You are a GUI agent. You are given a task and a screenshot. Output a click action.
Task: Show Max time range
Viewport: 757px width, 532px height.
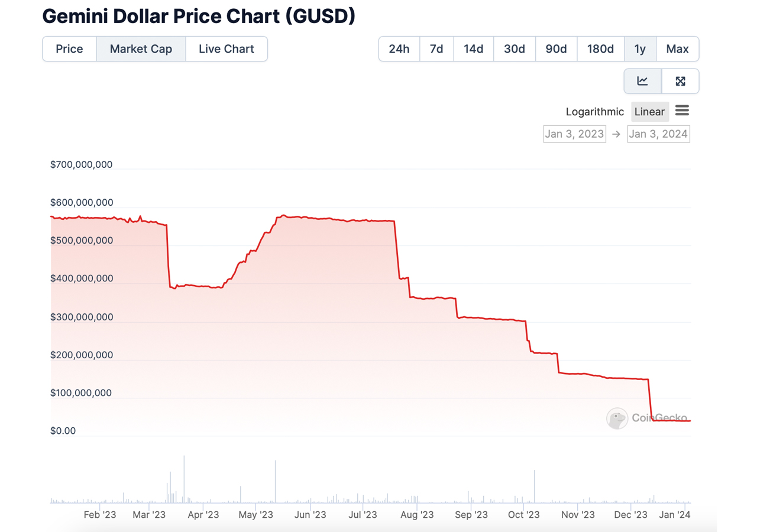click(x=677, y=49)
